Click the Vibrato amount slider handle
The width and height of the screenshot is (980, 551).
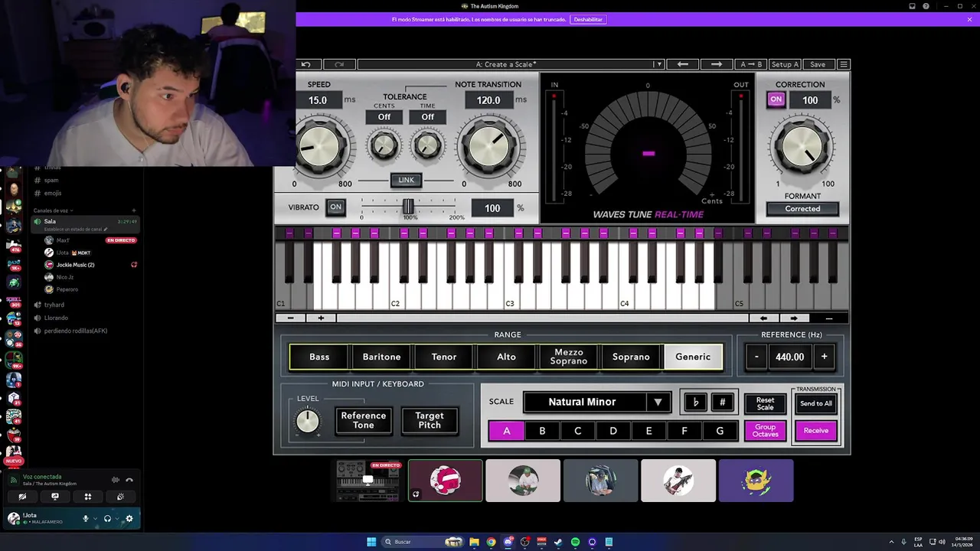coord(408,207)
